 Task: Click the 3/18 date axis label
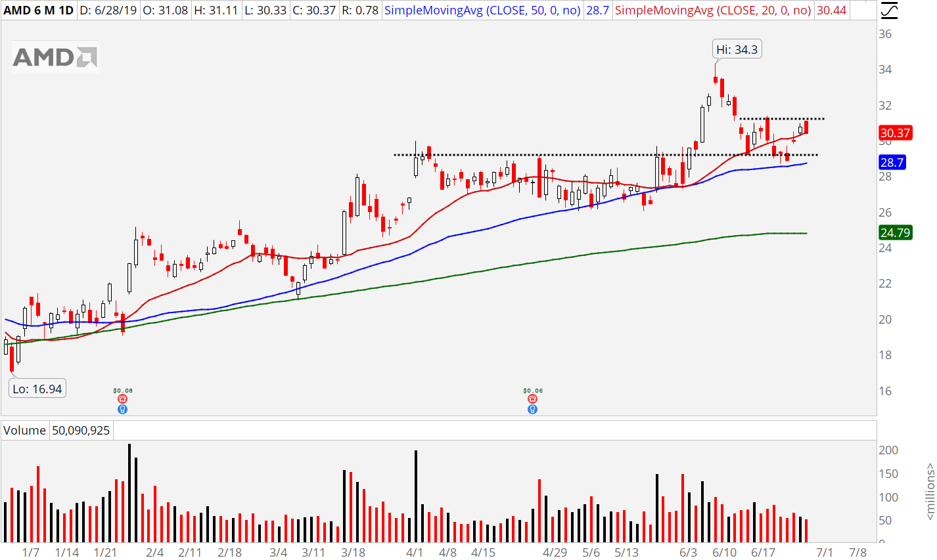(x=354, y=552)
